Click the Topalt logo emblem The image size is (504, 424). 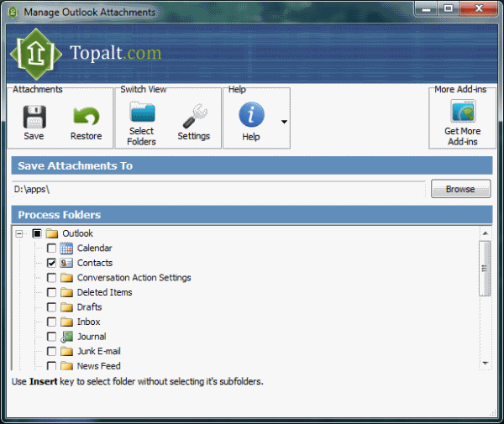coord(35,54)
